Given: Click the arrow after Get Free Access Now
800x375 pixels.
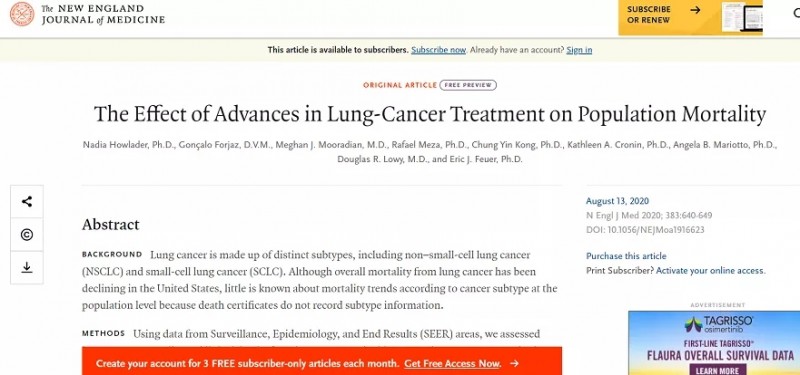Looking at the screenshot, I should coord(514,363).
